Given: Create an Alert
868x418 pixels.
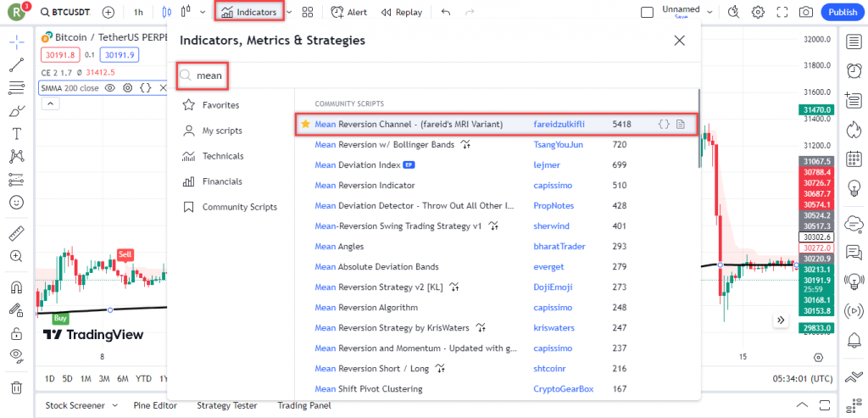Looking at the screenshot, I should tap(348, 12).
